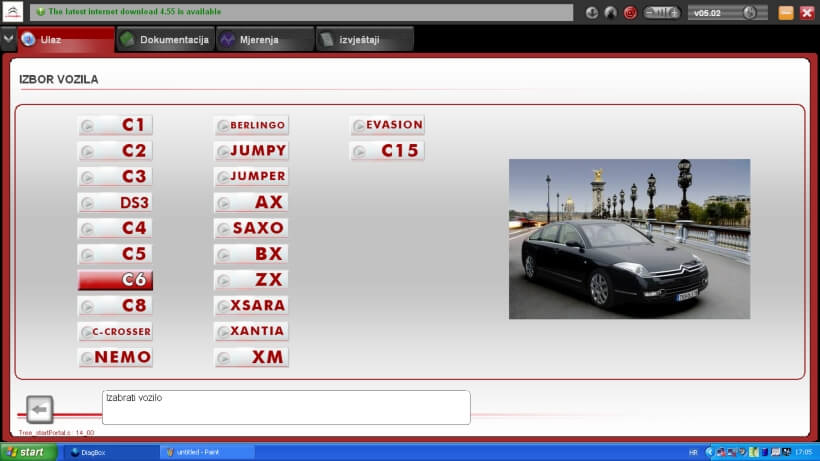The width and height of the screenshot is (820, 461).
Task: Select the JUMPY vehicle
Action: pyautogui.click(x=252, y=151)
